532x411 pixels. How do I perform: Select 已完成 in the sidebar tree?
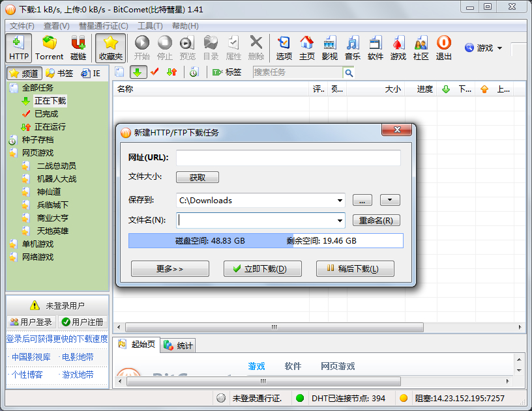coord(46,114)
